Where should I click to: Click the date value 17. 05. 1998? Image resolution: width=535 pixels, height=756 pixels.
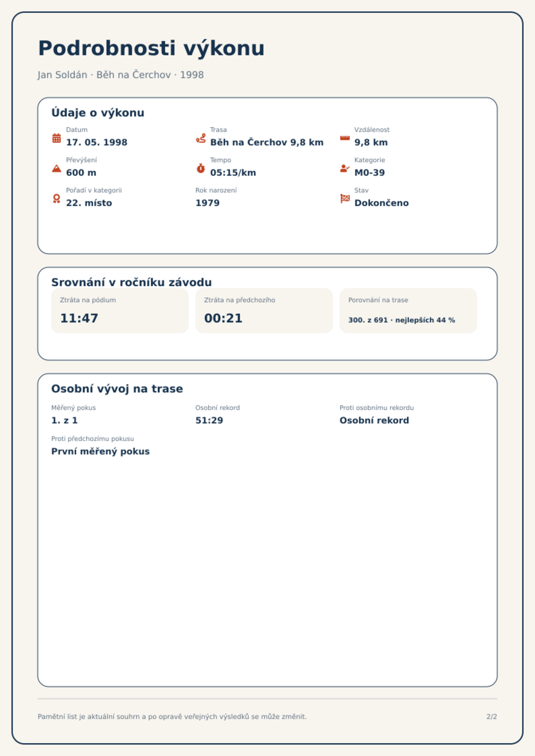coord(97,142)
